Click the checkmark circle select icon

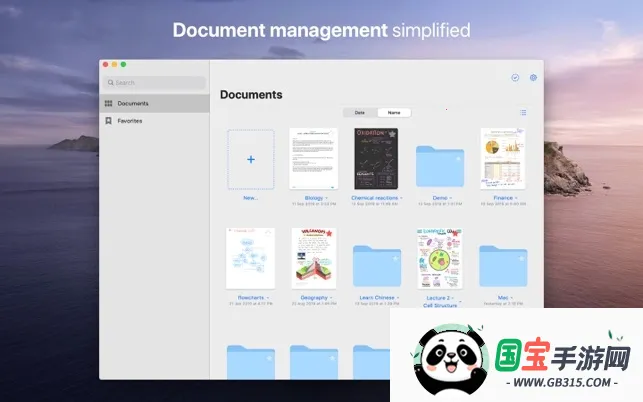pyautogui.click(x=515, y=78)
